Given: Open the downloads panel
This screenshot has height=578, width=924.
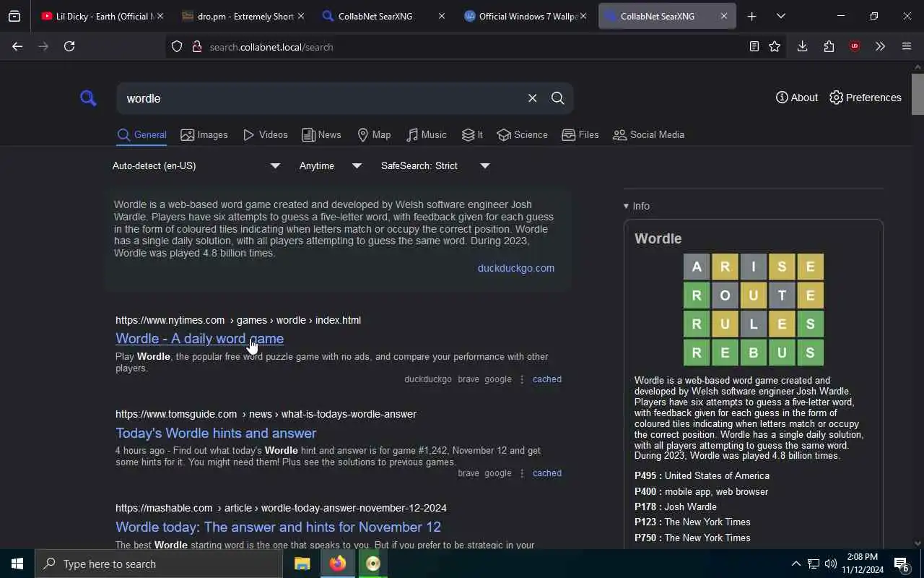Looking at the screenshot, I should click(x=802, y=46).
